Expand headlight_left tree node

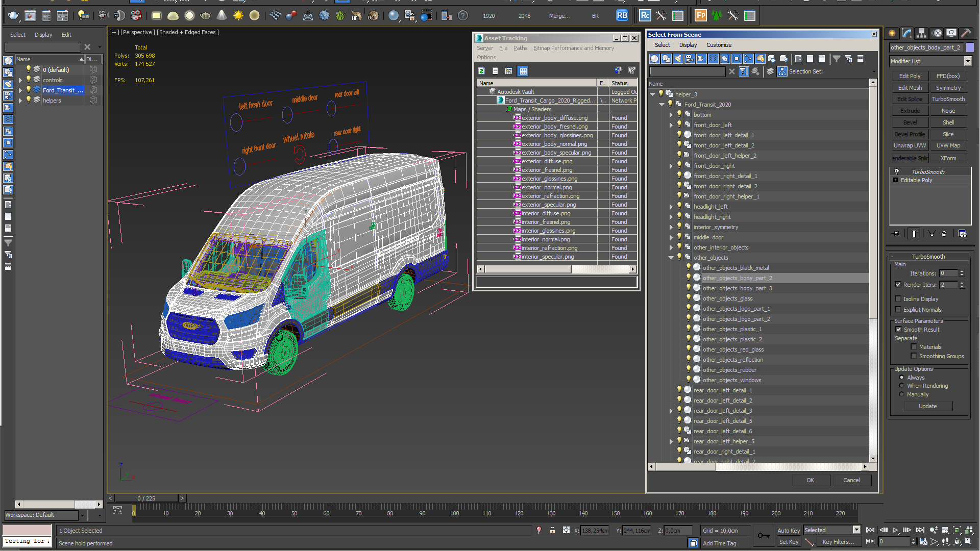tap(671, 207)
